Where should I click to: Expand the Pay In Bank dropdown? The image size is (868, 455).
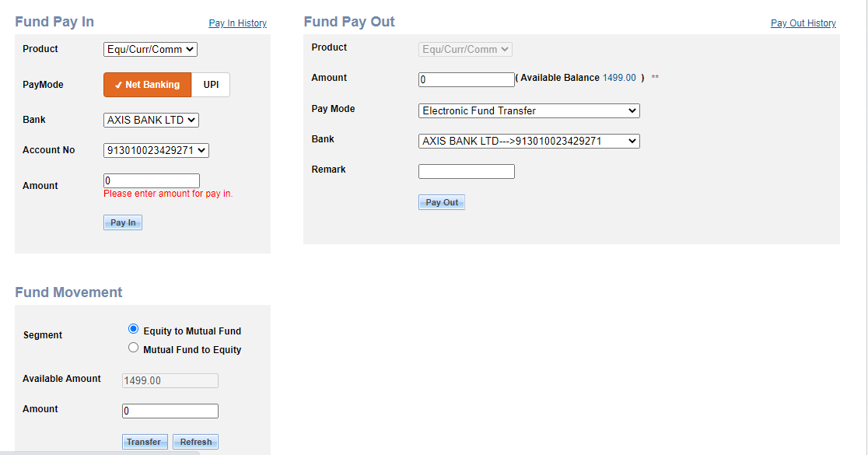(x=151, y=121)
